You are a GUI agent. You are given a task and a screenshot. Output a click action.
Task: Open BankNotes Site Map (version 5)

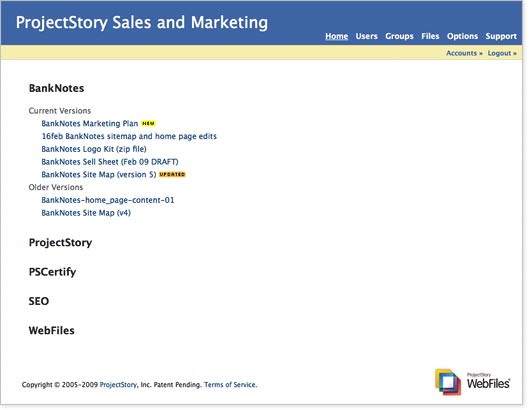coord(99,174)
